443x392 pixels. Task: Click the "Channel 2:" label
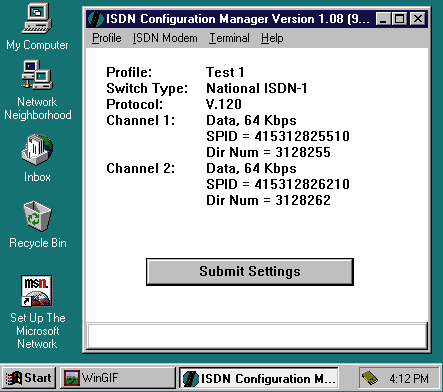click(140, 168)
